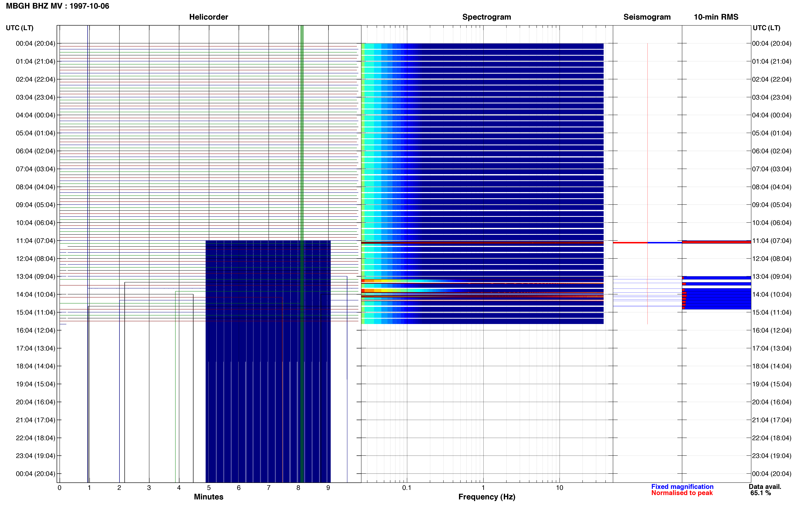Click the "10" tick on the Frequency axis

click(559, 488)
